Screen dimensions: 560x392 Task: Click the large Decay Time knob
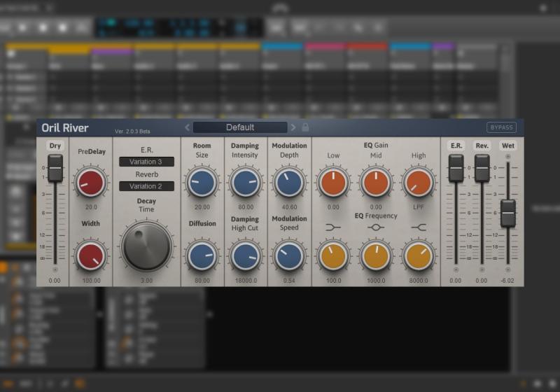(146, 246)
